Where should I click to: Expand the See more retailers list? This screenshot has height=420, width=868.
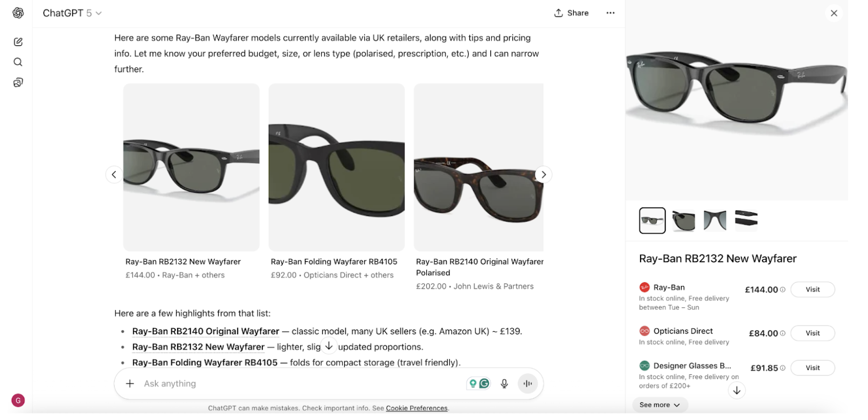pyautogui.click(x=659, y=405)
